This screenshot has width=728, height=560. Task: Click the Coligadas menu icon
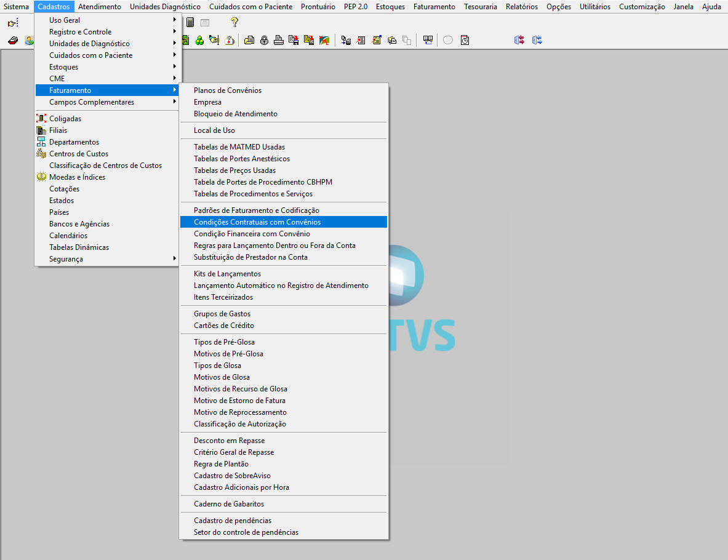click(41, 118)
